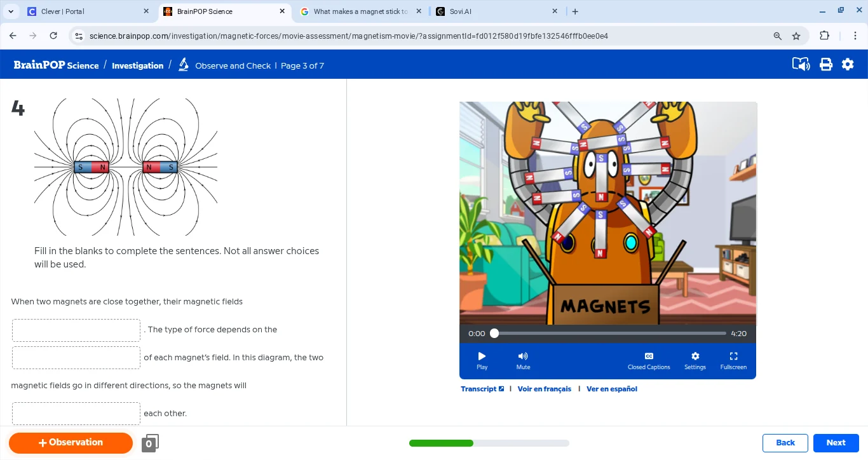Click the print icon in header
868x460 pixels.
pos(825,64)
